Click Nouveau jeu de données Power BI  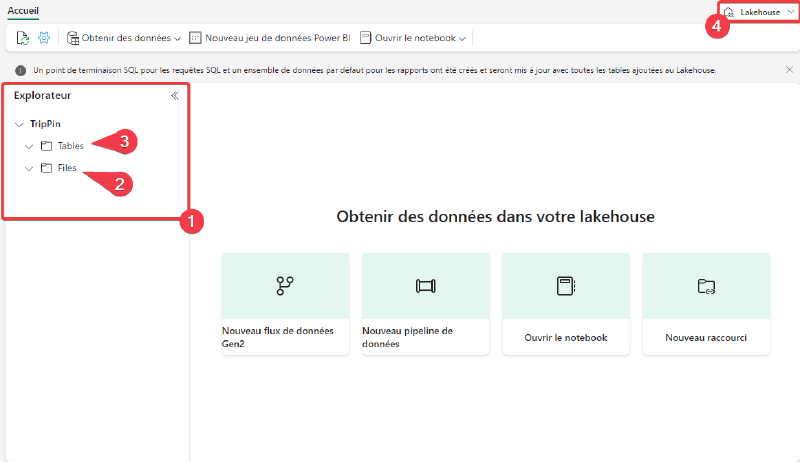click(278, 38)
